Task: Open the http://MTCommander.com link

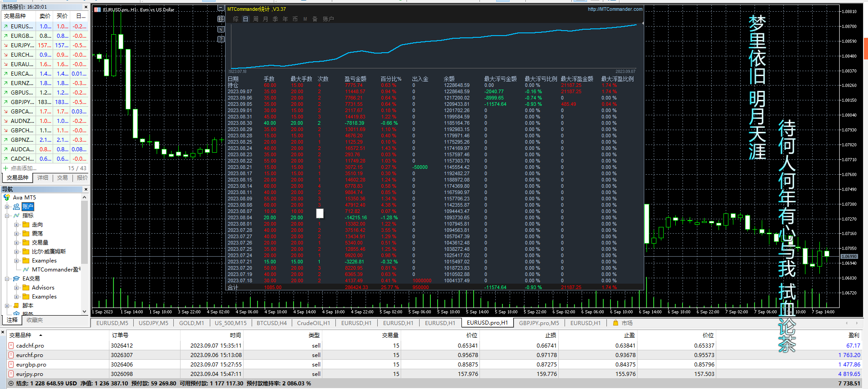Action: click(615, 9)
